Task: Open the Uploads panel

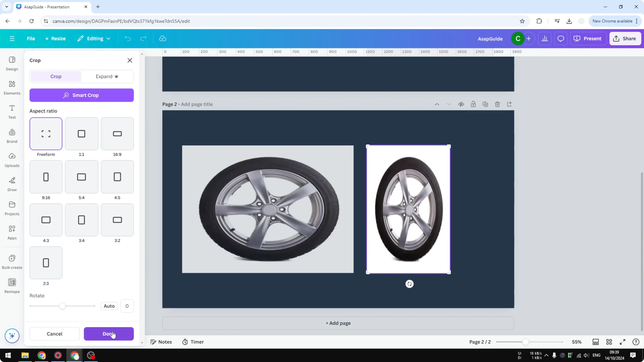Action: (12, 160)
